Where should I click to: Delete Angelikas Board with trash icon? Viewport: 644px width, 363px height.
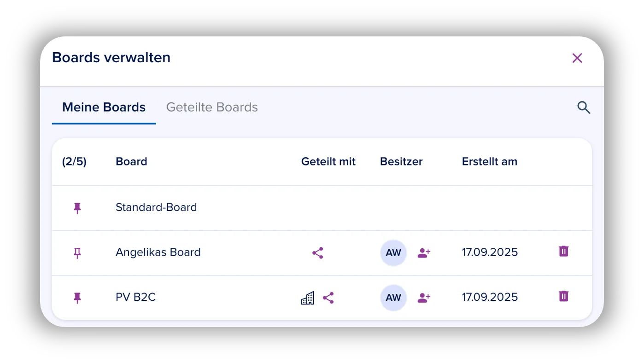click(x=564, y=251)
